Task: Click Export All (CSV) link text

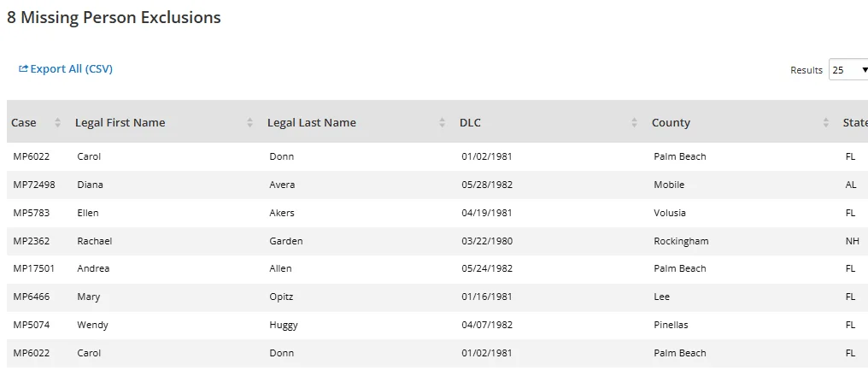Action: point(72,69)
